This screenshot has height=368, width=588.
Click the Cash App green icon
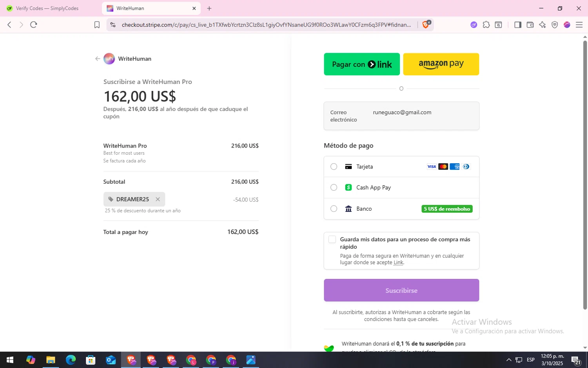pyautogui.click(x=348, y=188)
